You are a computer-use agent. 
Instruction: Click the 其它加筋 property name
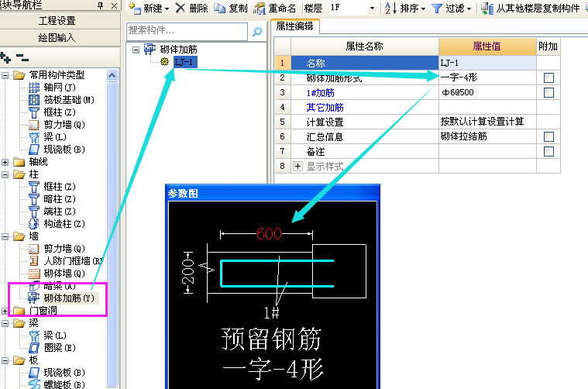click(x=325, y=108)
